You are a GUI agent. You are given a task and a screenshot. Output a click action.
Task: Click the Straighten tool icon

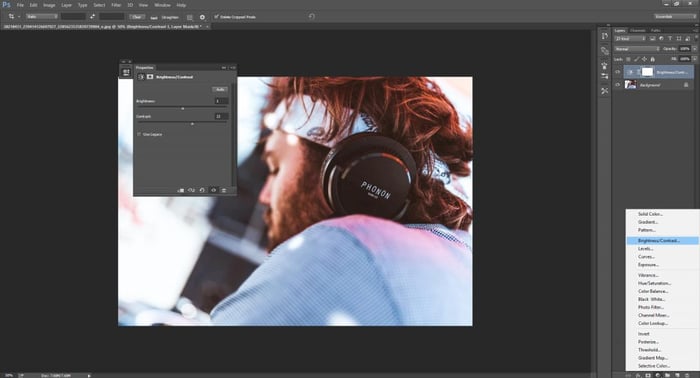click(x=154, y=17)
